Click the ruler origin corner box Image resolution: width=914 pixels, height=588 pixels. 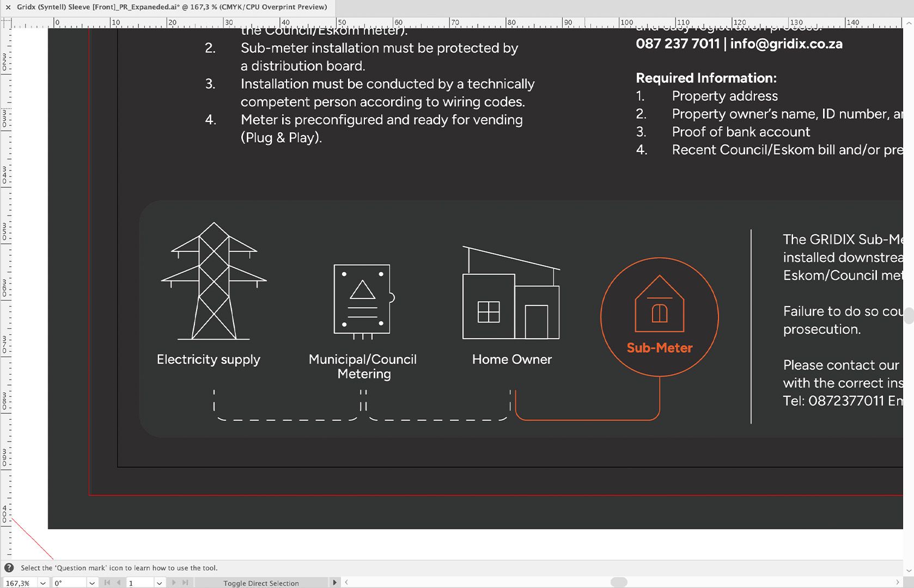(6, 23)
